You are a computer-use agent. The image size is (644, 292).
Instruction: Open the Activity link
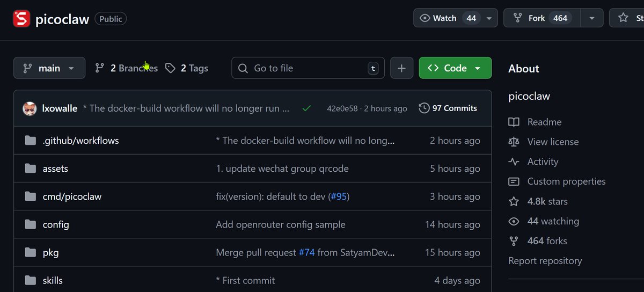click(x=543, y=162)
